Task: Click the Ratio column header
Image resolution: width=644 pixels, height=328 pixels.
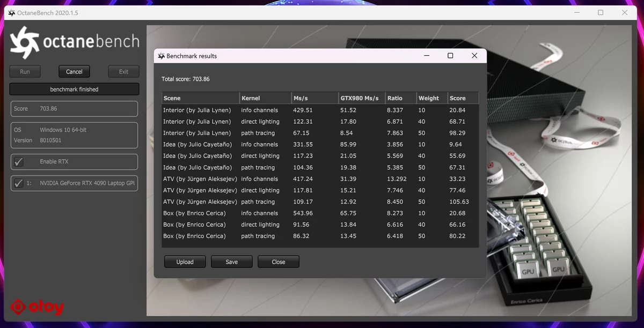Action: (401, 98)
